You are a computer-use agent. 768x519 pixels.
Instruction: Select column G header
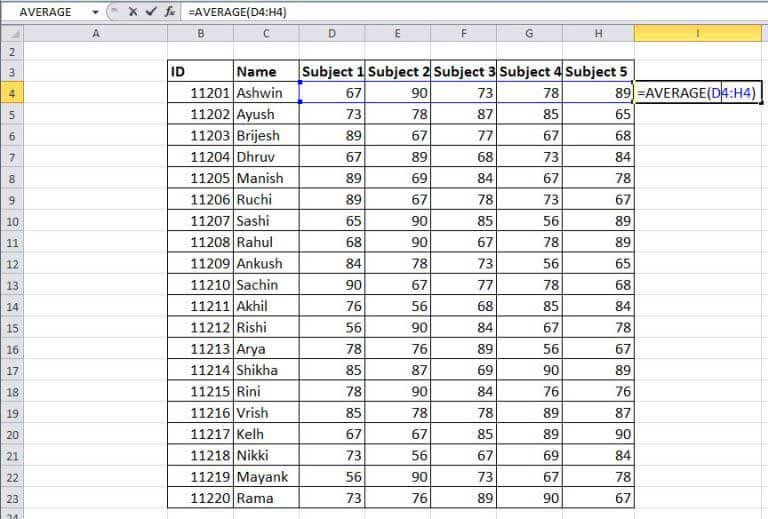529,33
